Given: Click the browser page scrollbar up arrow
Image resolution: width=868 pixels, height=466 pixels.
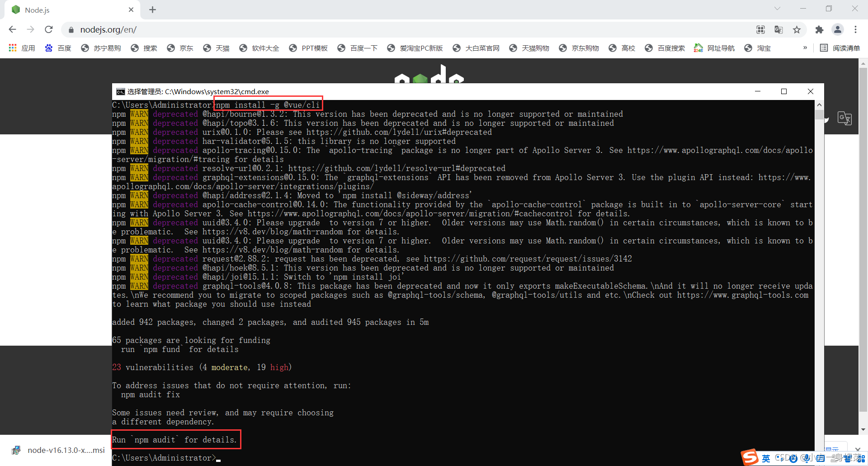Looking at the screenshot, I should [863, 64].
